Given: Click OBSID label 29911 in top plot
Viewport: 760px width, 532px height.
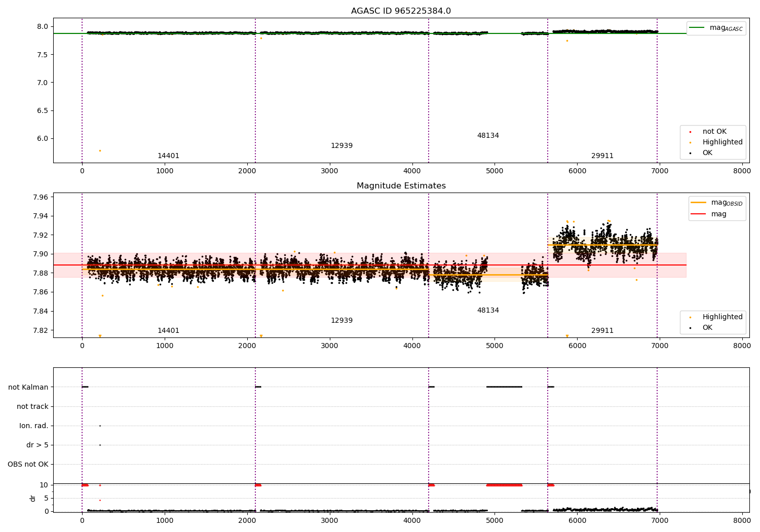Looking at the screenshot, I should [602, 156].
